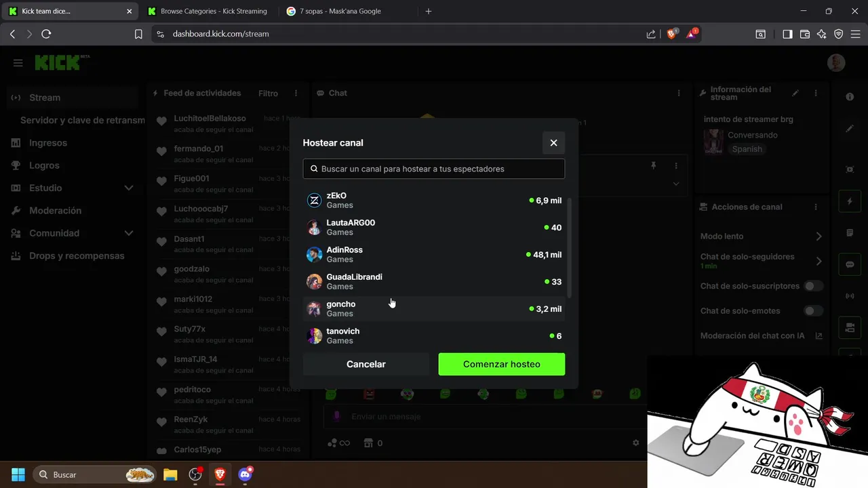
Task: Open Windows Start menu
Action: (18, 474)
